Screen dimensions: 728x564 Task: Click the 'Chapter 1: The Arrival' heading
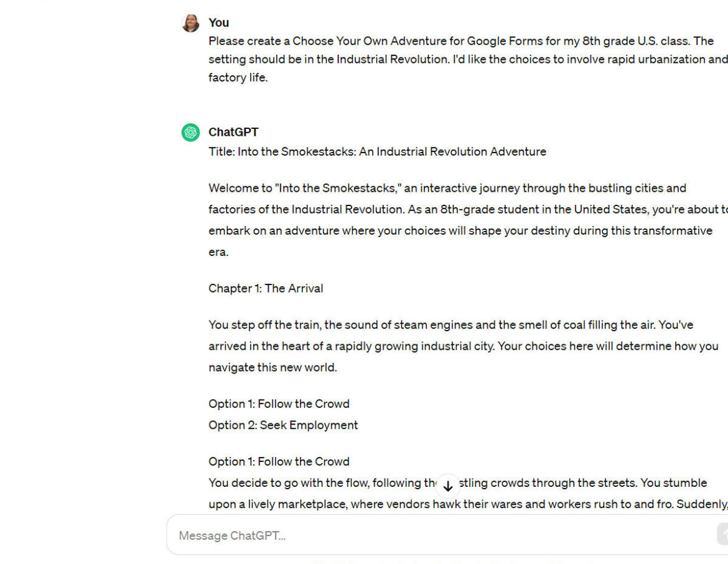(x=266, y=288)
